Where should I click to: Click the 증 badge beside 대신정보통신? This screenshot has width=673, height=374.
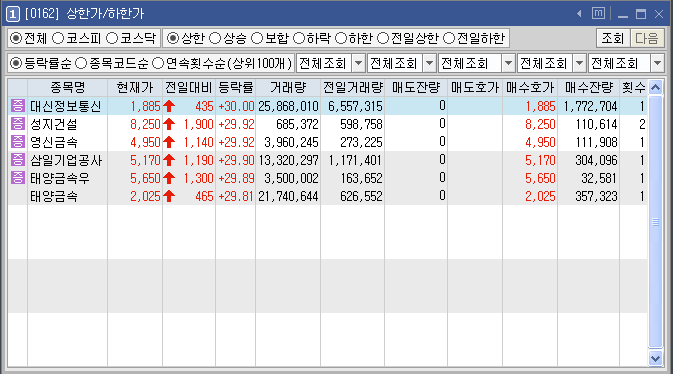(x=18, y=106)
